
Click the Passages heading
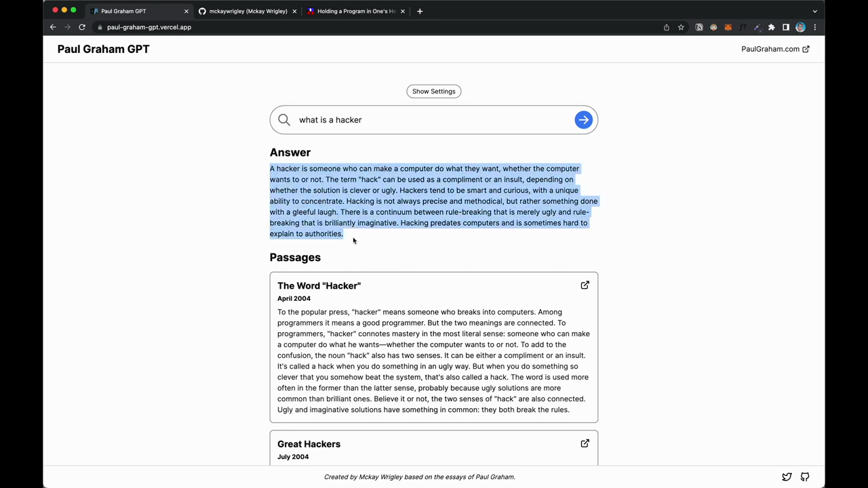point(295,258)
